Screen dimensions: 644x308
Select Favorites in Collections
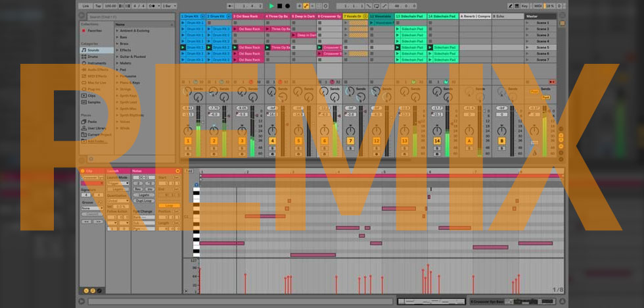tap(95, 30)
